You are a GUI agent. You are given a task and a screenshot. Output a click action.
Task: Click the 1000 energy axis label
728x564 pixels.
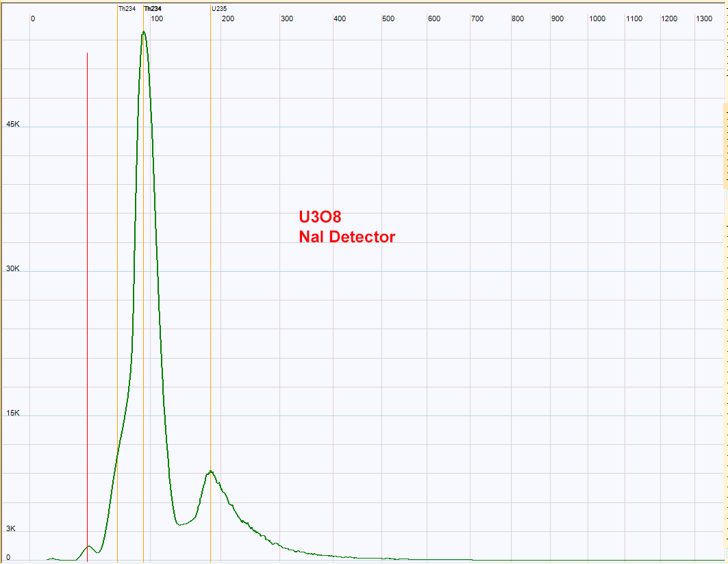pos(597,18)
